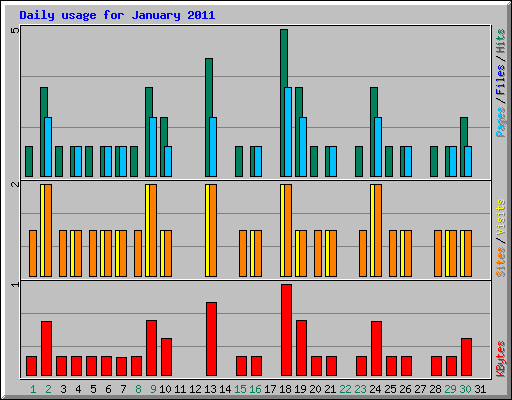512x400 pixels.
Task: Click the orange sites bar for day 9
Action: 153,230
